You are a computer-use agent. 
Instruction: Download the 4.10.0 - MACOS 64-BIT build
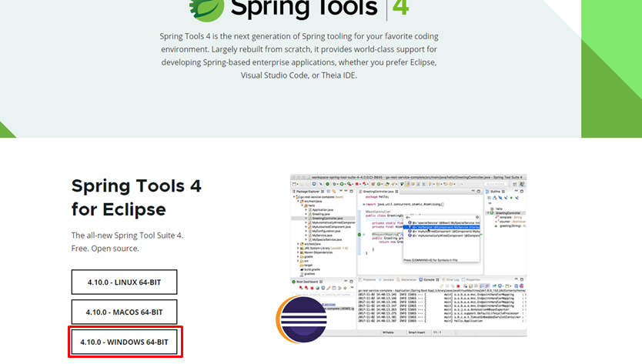click(x=124, y=312)
